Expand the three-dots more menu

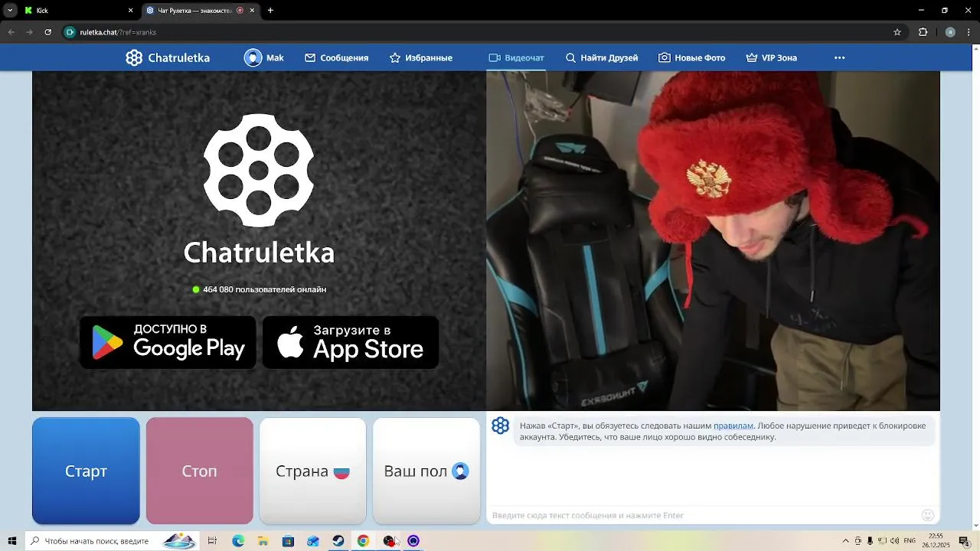click(839, 58)
